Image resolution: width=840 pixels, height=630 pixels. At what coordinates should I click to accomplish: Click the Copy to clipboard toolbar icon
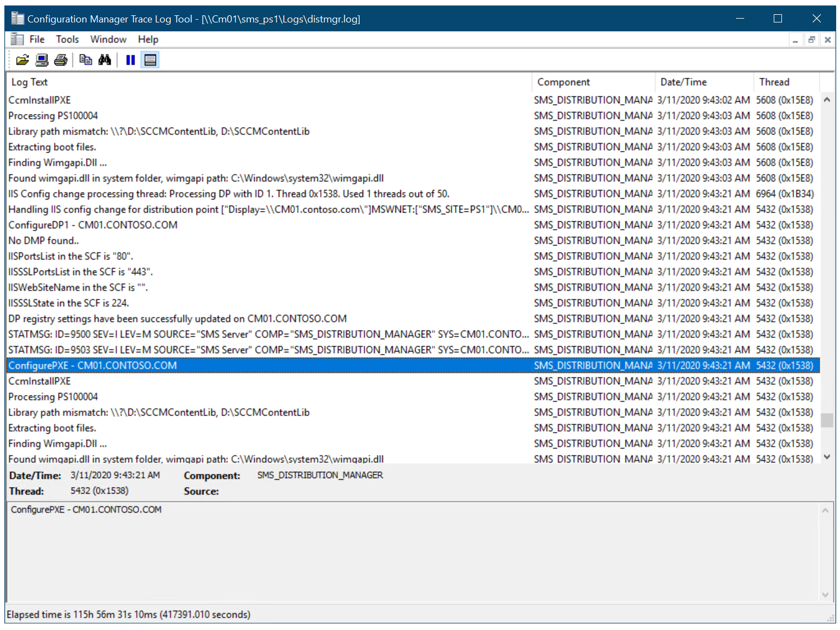click(x=85, y=60)
